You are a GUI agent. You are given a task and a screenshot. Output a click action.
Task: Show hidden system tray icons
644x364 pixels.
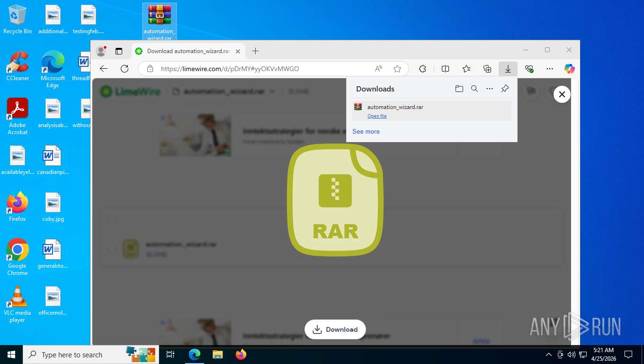[x=549, y=355]
